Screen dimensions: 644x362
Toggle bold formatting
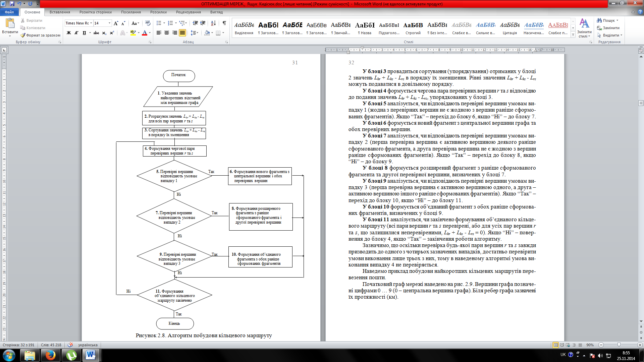point(69,33)
